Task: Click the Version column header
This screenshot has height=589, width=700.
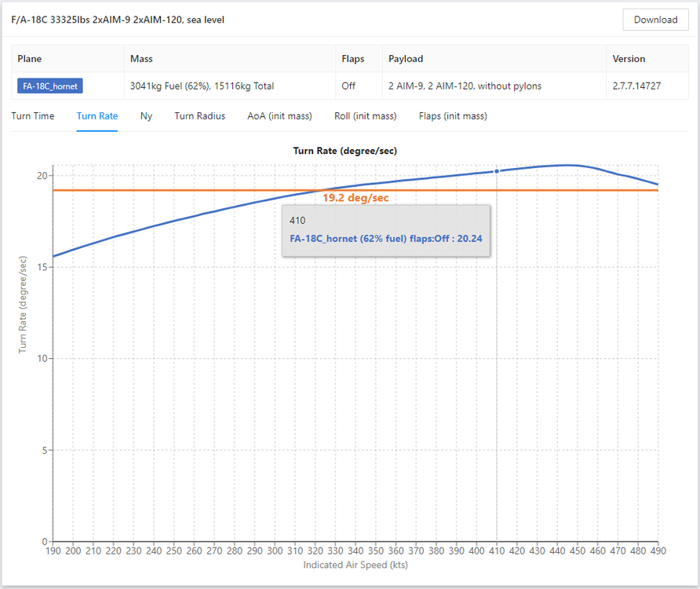Action: pyautogui.click(x=629, y=59)
